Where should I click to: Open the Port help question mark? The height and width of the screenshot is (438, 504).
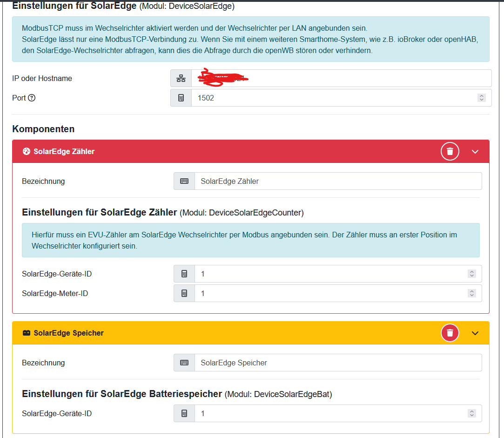click(x=32, y=98)
